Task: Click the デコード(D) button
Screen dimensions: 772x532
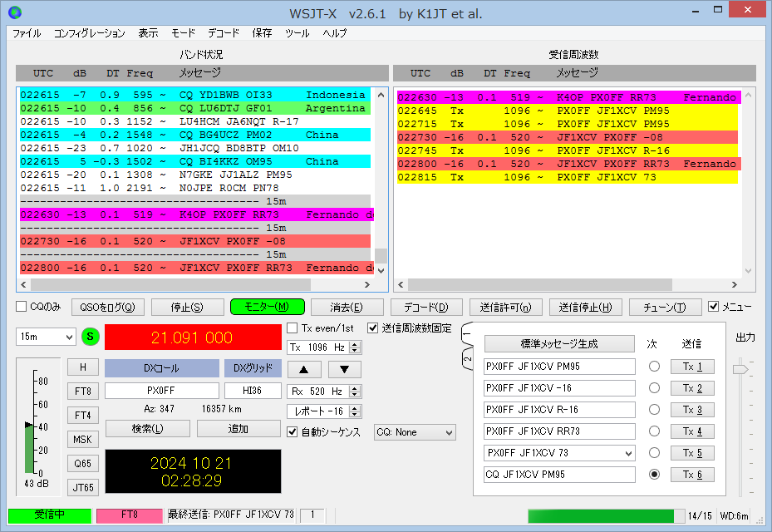Action: tap(426, 308)
